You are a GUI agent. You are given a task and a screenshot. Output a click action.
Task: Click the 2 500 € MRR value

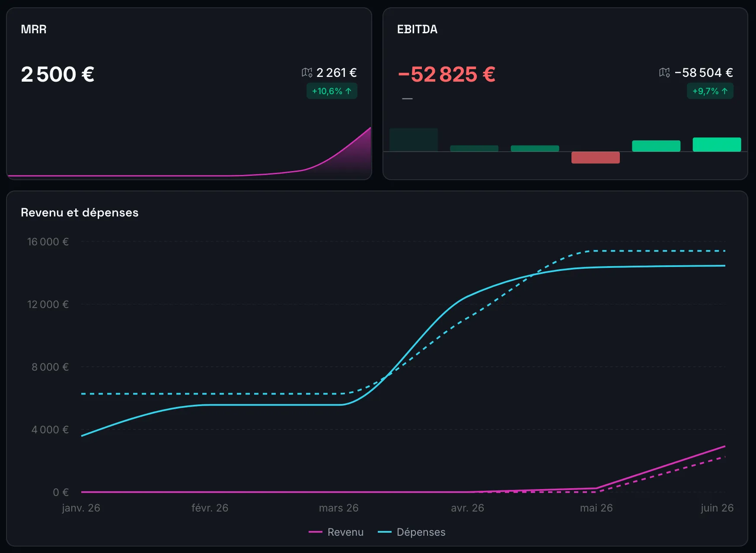(x=58, y=74)
